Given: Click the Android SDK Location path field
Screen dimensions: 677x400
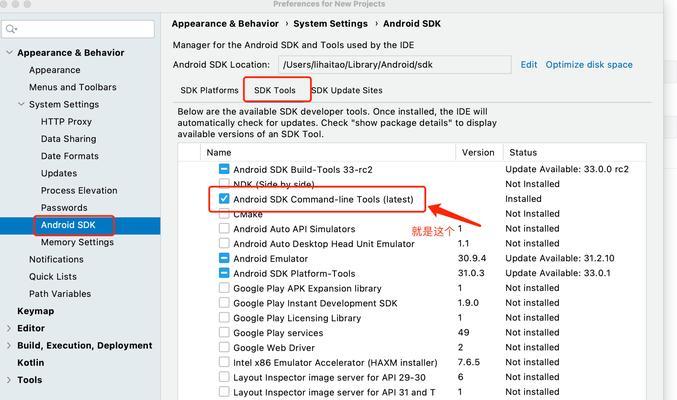Looking at the screenshot, I should 395,65.
